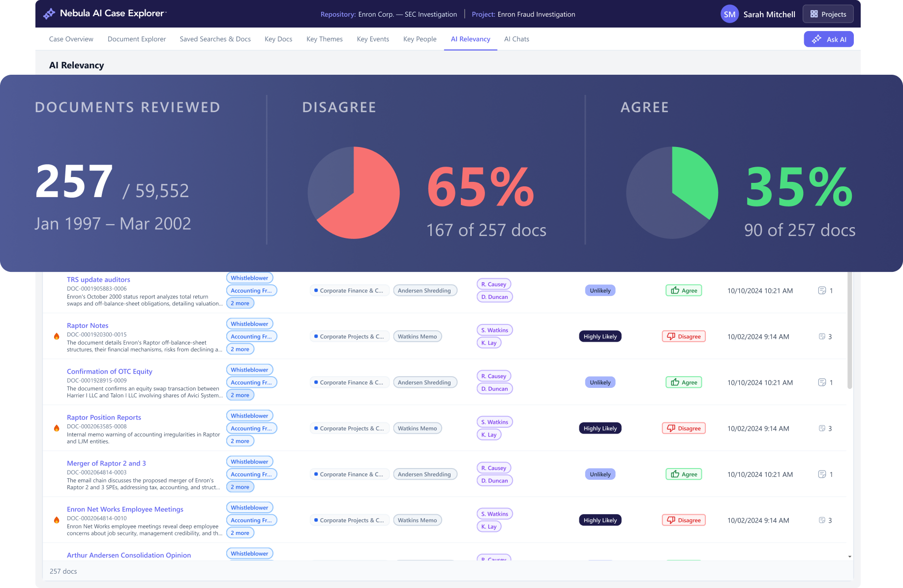The width and height of the screenshot is (903, 588).
Task: Click the Watkins Memo chip in Raptor Position Reports row
Action: click(x=417, y=428)
